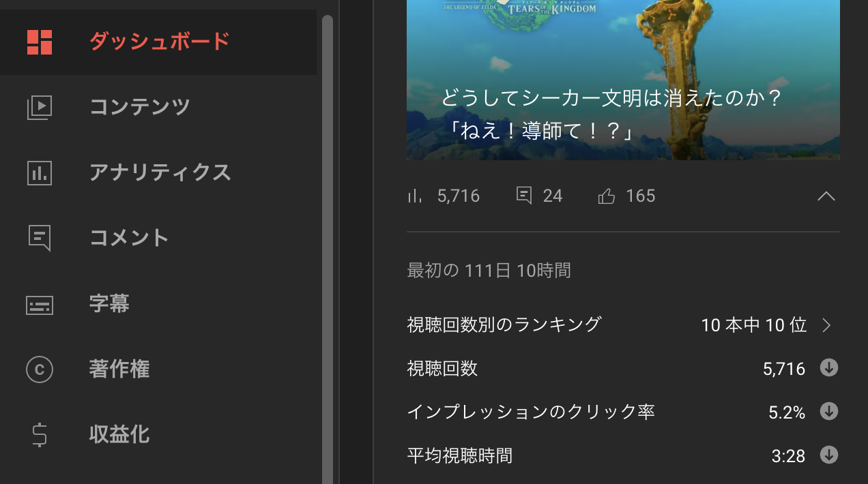Click the down arrow icon for 平均視聴時間
Screen dimensions: 868x484
pos(828,455)
